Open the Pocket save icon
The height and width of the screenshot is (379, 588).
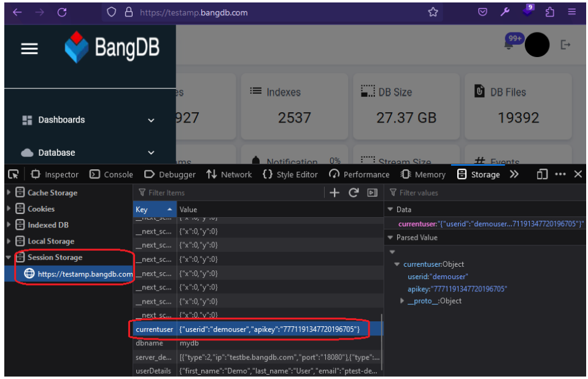(482, 12)
